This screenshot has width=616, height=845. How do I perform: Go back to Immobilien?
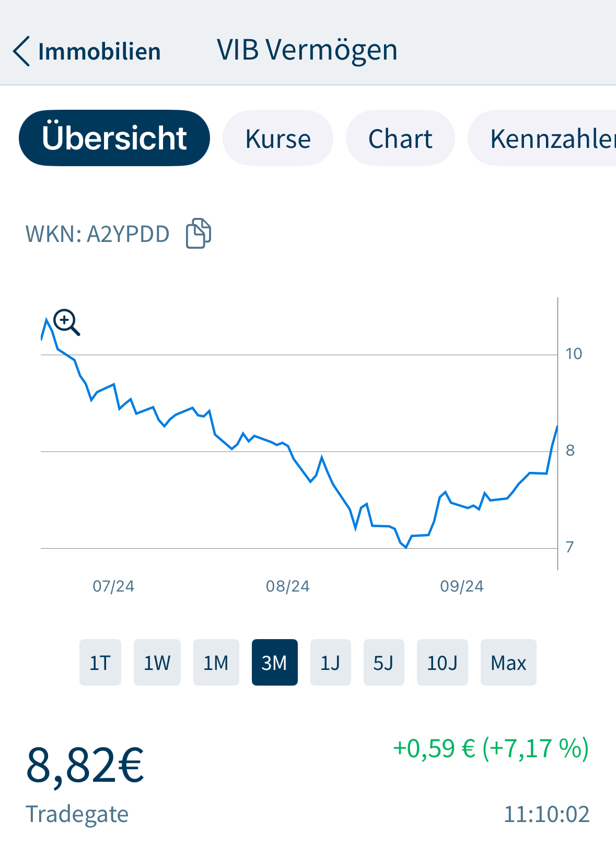[x=99, y=52]
